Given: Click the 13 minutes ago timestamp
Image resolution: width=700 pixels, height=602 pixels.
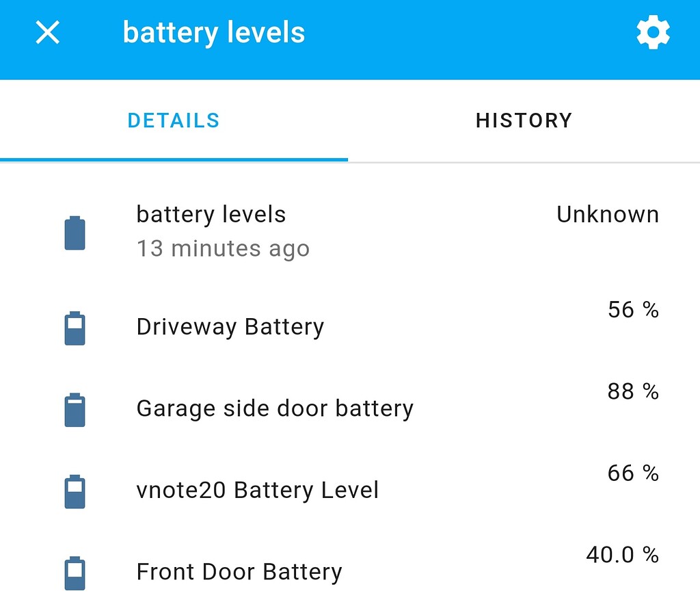Looking at the screenshot, I should [x=224, y=249].
